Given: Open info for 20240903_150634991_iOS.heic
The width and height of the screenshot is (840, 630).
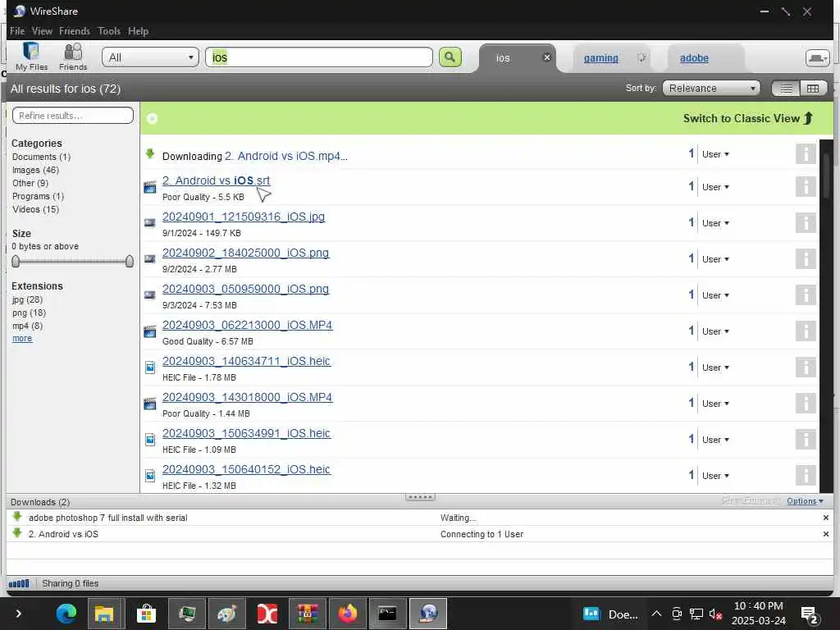Looking at the screenshot, I should [806, 440].
